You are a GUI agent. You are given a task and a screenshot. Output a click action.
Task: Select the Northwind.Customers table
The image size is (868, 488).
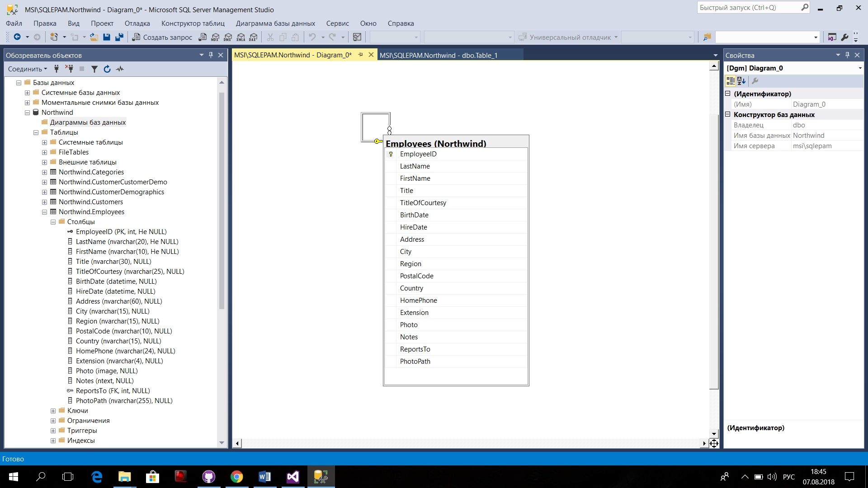tap(91, 202)
